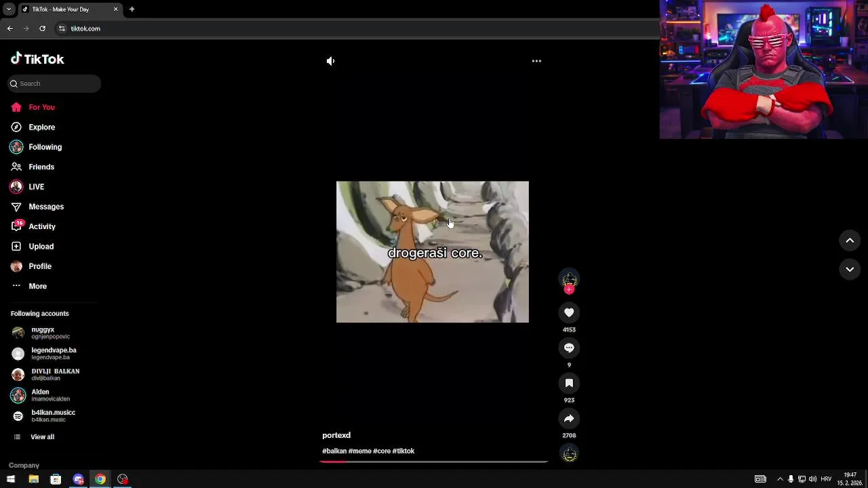Open the Windows Start menu
Screen dimensions: 868x488
pos(11,479)
